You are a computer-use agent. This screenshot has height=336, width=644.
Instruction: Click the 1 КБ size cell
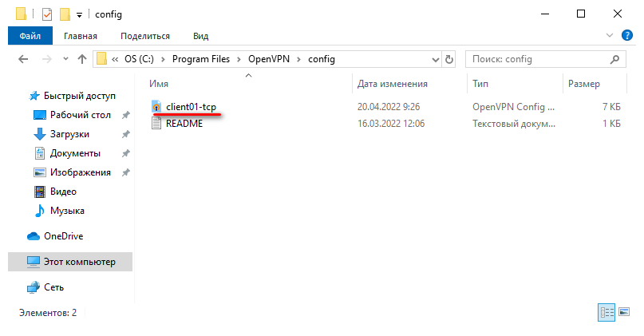[x=611, y=123]
